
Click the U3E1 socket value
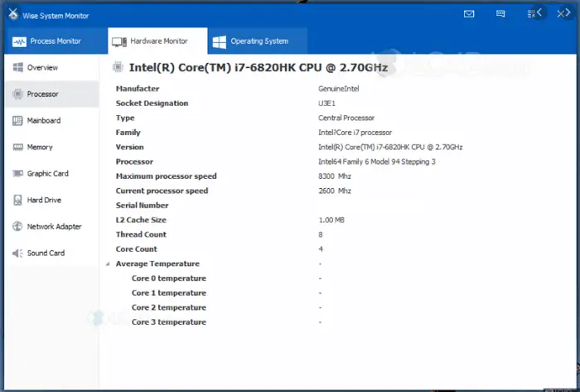point(326,104)
